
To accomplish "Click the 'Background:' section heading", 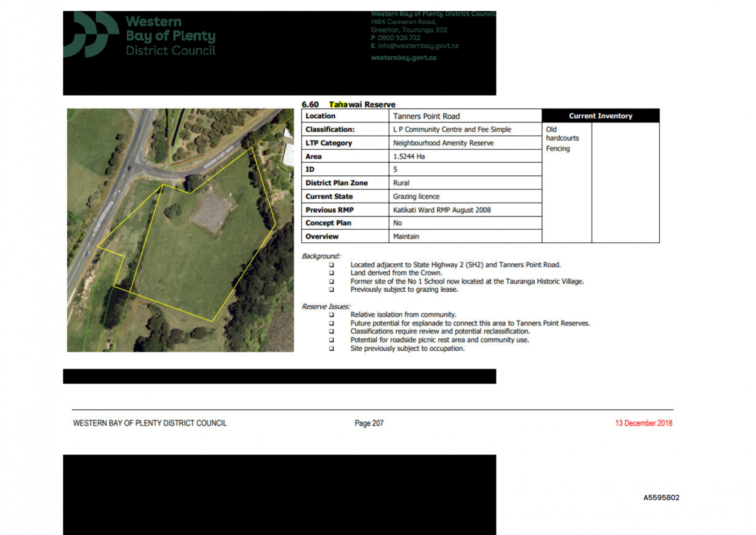I will [x=321, y=256].
